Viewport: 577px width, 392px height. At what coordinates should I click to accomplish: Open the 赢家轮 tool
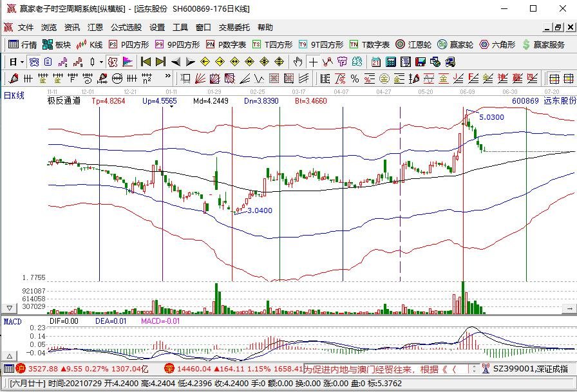click(455, 44)
